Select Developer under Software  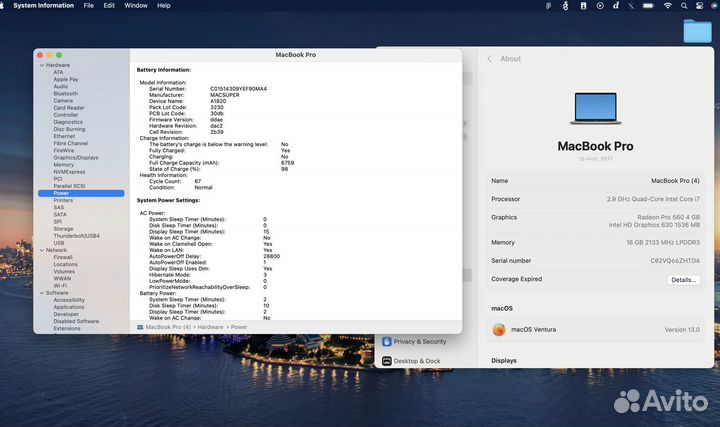[66, 314]
